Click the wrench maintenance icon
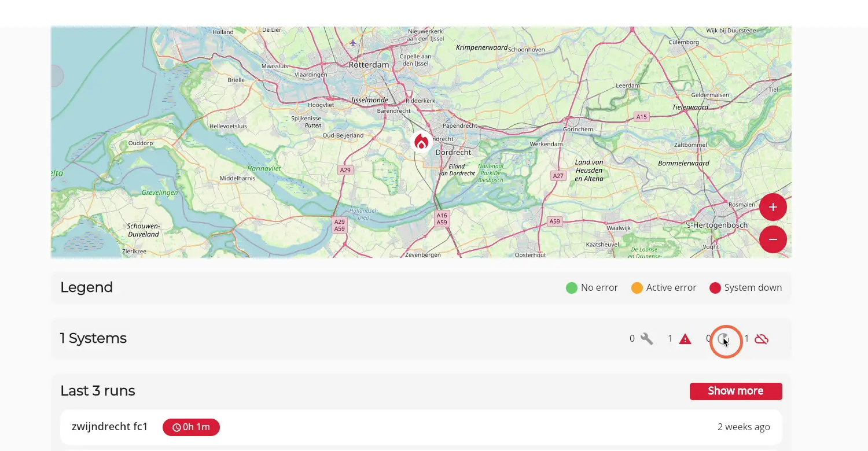The height and width of the screenshot is (451, 868). point(647,339)
